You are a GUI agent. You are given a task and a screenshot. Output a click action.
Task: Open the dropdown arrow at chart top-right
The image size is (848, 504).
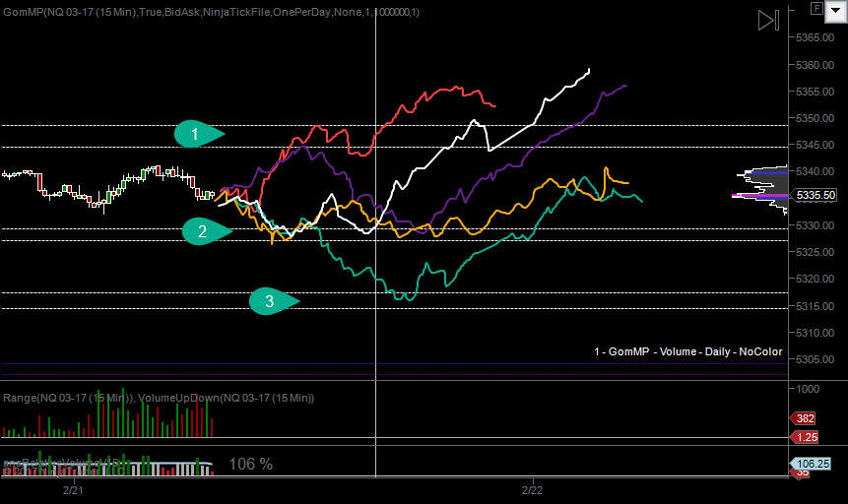[835, 10]
